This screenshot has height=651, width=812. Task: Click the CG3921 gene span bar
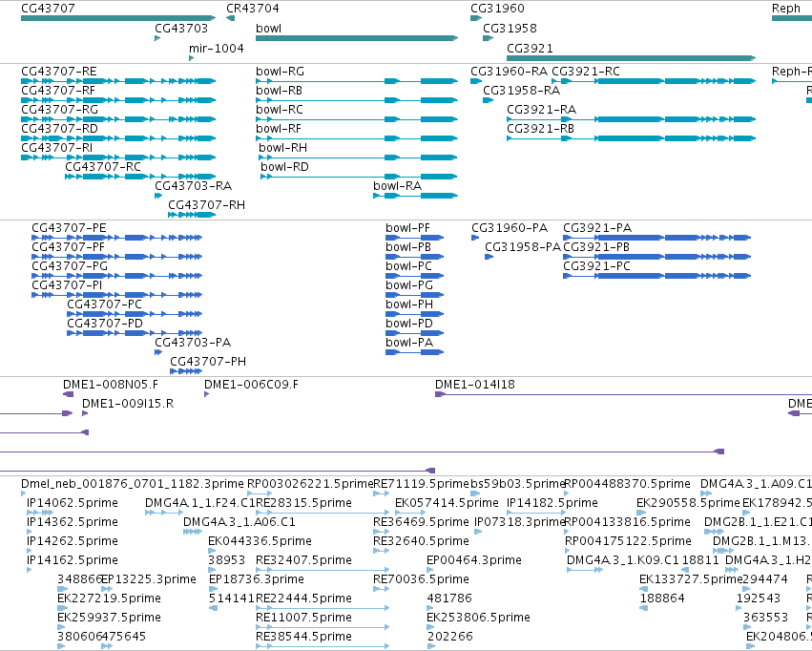point(632,58)
